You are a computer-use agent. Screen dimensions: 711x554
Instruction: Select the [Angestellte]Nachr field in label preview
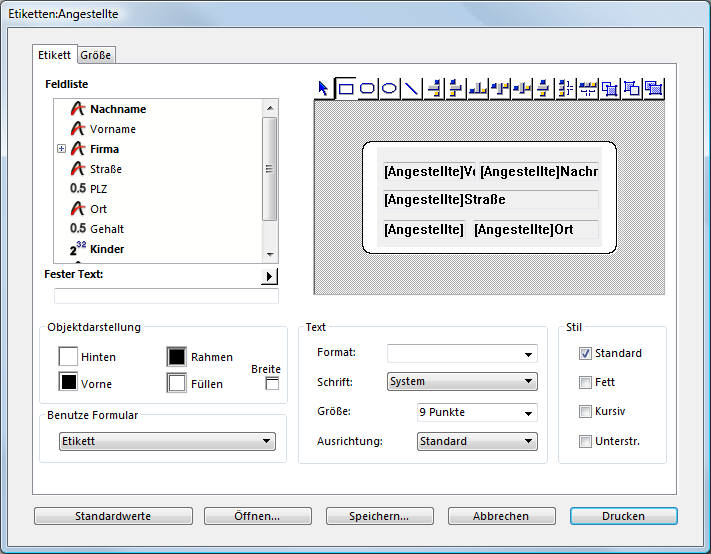(x=539, y=171)
